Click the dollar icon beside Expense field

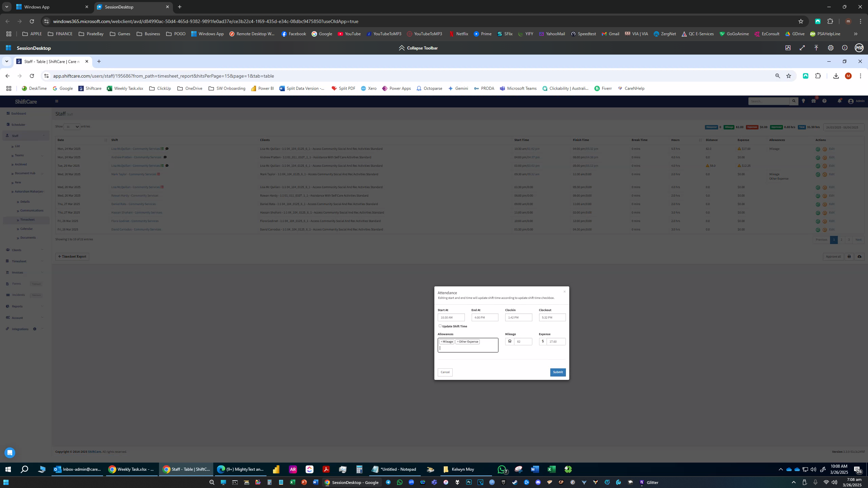click(543, 342)
